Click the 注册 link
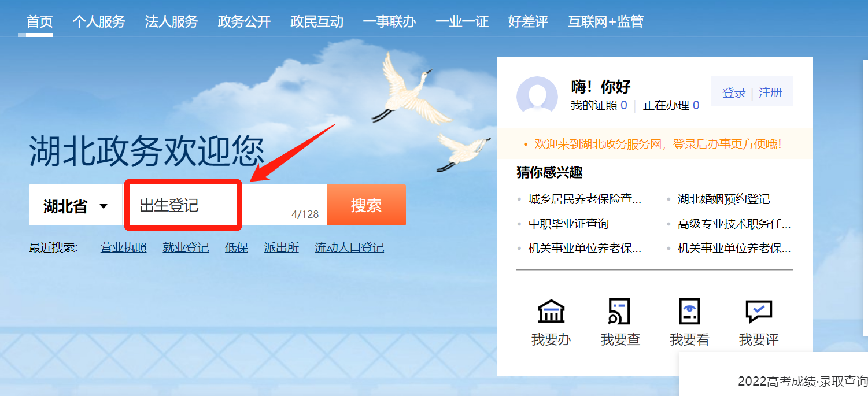 coord(770,92)
